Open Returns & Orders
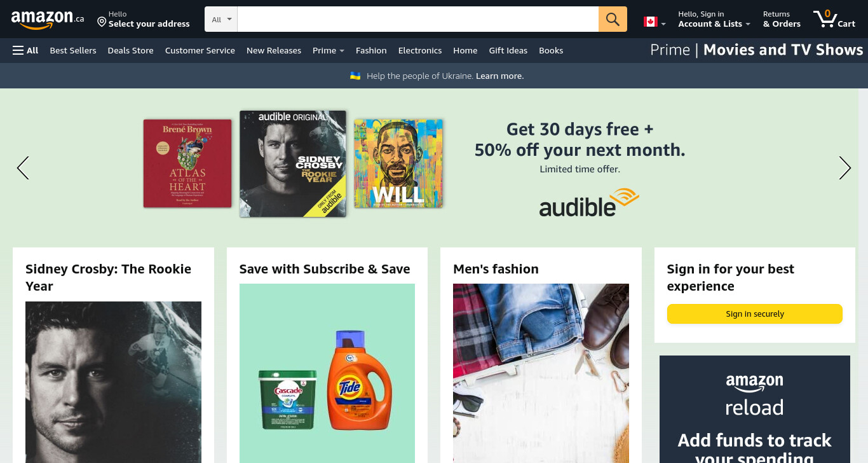868x463 pixels. (782, 19)
